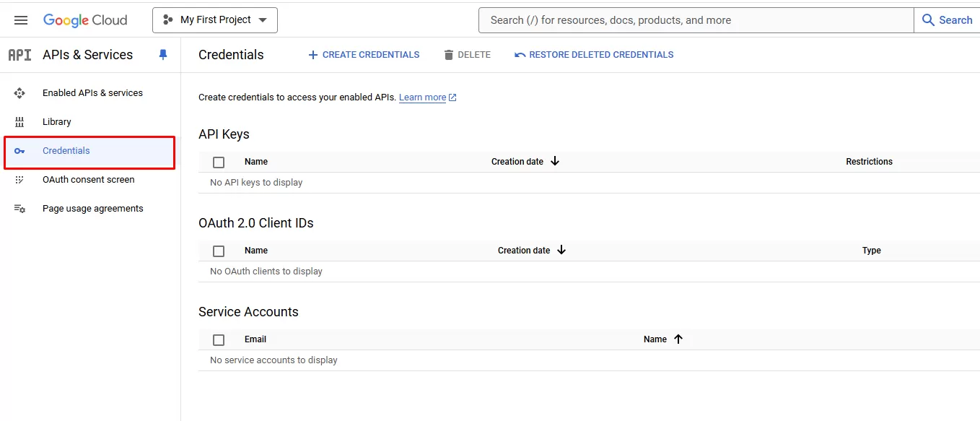Click the Enabled APIs & services icon
This screenshot has height=421, width=980.
pos(19,93)
